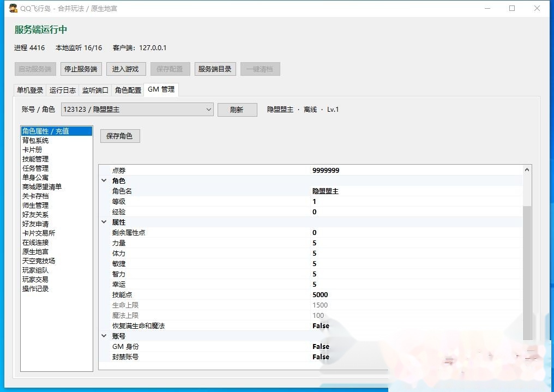Screen dimensions: 554x392
Task: Collapse the 属性 property group
Action: click(104, 222)
